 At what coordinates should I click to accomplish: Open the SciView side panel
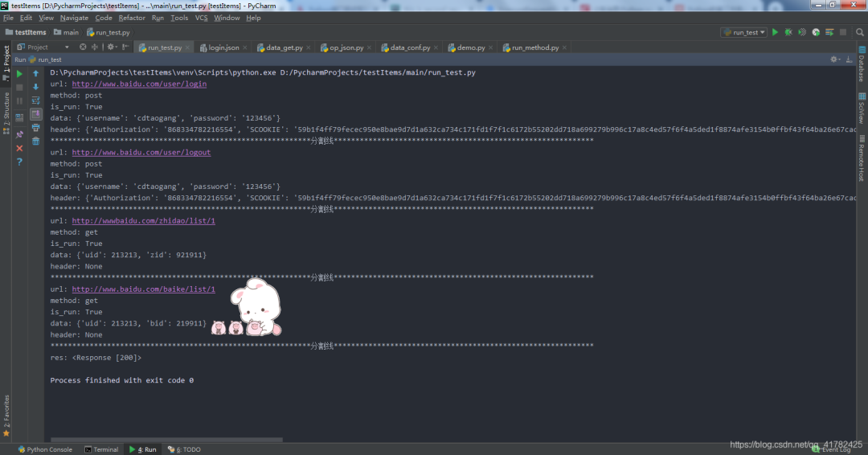(x=862, y=108)
